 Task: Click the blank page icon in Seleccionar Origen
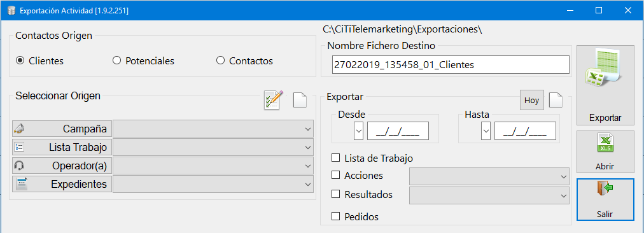[x=300, y=100]
